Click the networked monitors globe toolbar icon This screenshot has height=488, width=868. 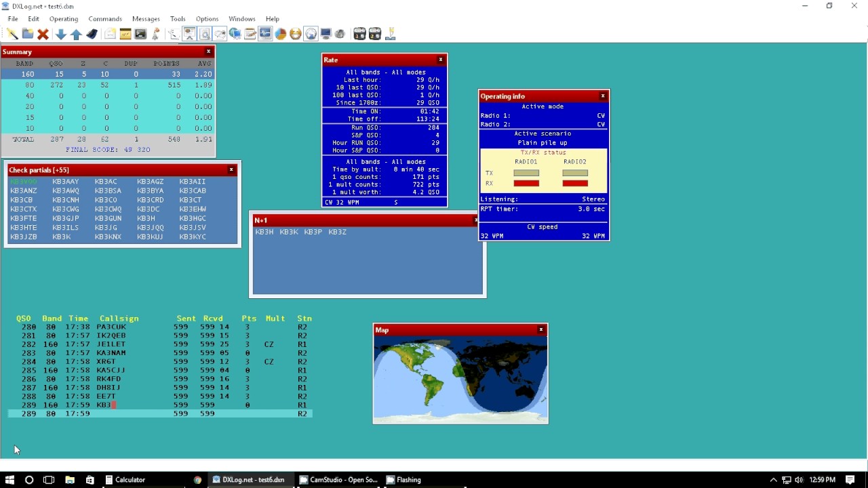coord(235,34)
